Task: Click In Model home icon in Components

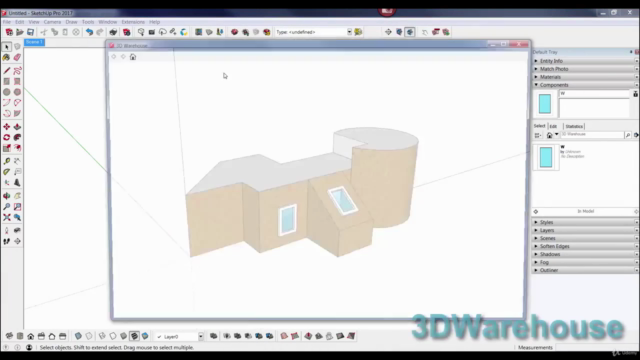Action: point(550,135)
